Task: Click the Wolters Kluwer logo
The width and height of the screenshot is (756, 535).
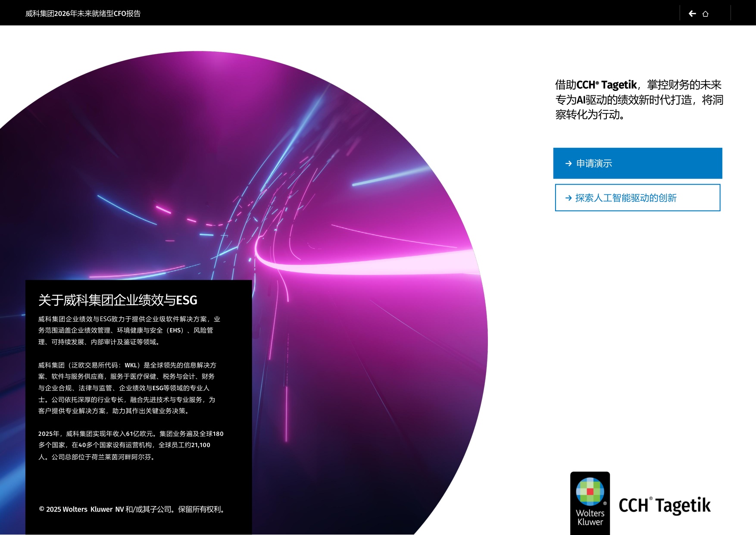Action: click(x=590, y=503)
